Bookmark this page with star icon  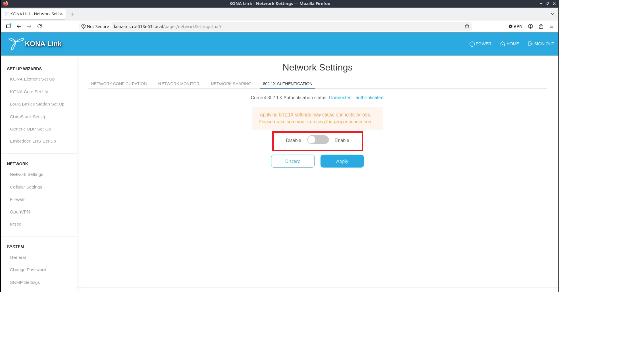click(x=467, y=26)
